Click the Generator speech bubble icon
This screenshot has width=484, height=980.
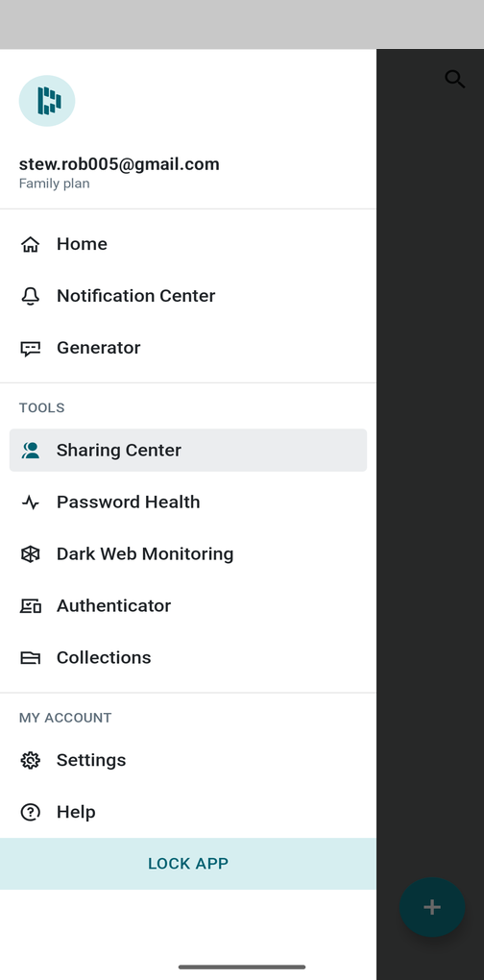click(30, 348)
